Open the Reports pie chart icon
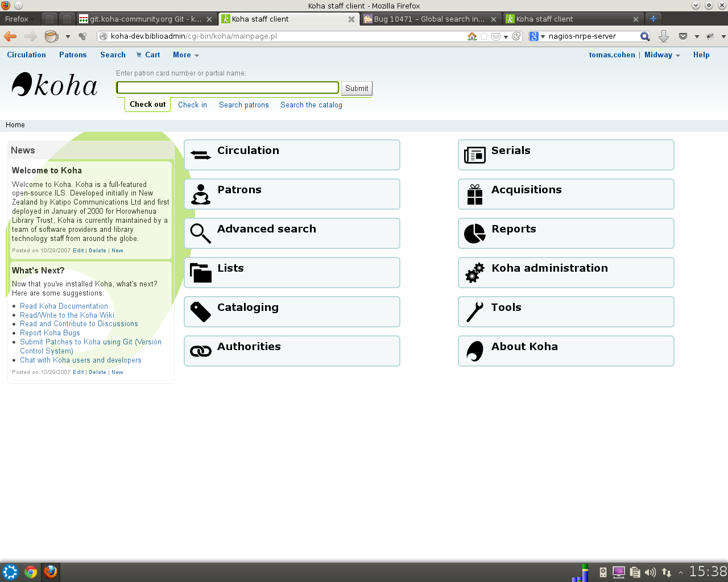Viewport: 728px width, 582px height. tap(474, 234)
